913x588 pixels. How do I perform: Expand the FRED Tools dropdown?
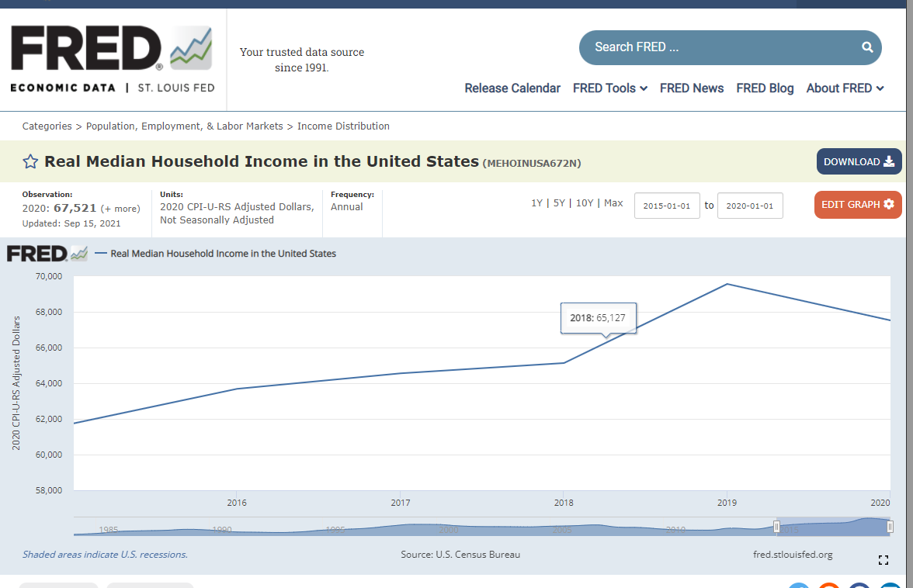click(609, 88)
